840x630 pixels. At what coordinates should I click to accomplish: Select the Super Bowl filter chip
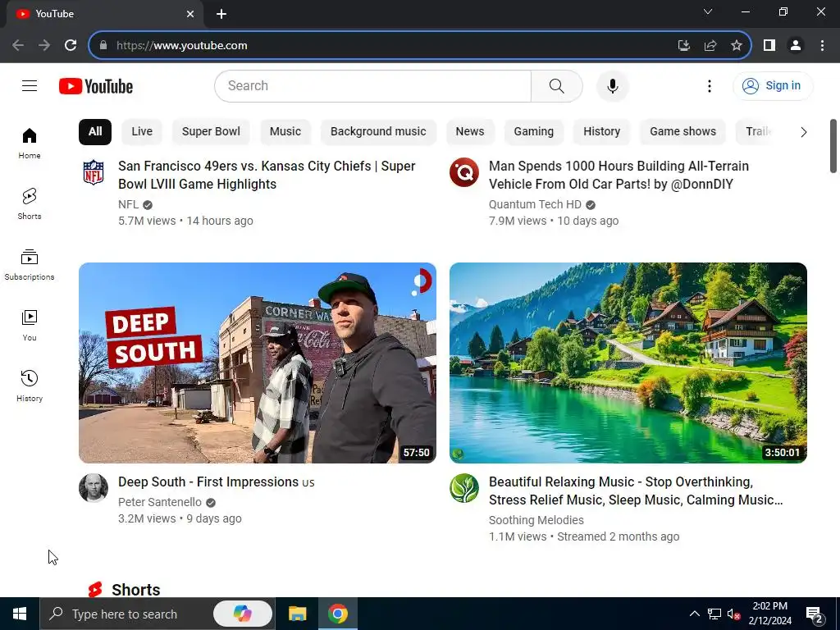(211, 132)
